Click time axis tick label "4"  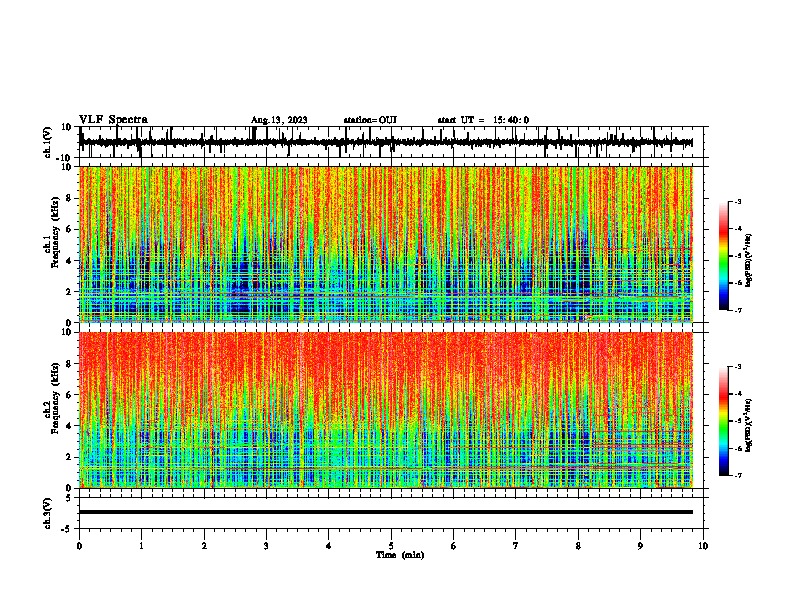[x=329, y=546]
